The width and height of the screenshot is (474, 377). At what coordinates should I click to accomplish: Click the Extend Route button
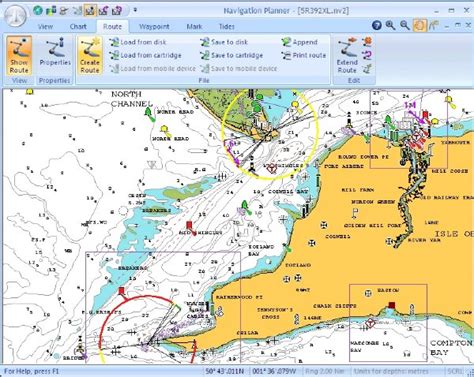[x=347, y=55]
